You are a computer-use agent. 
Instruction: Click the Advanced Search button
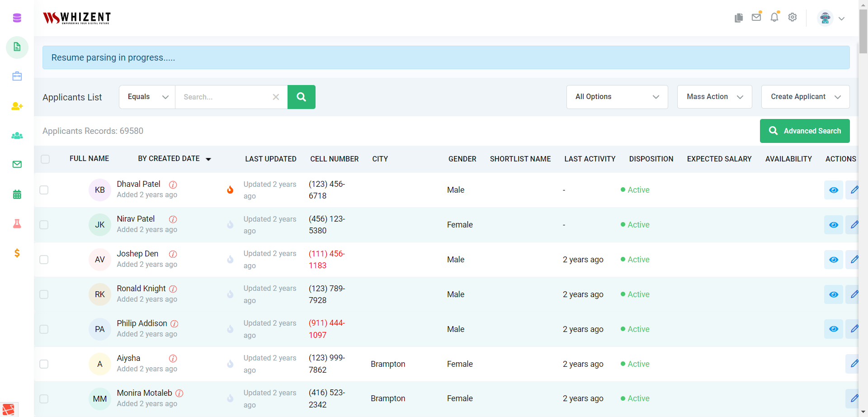tap(805, 131)
